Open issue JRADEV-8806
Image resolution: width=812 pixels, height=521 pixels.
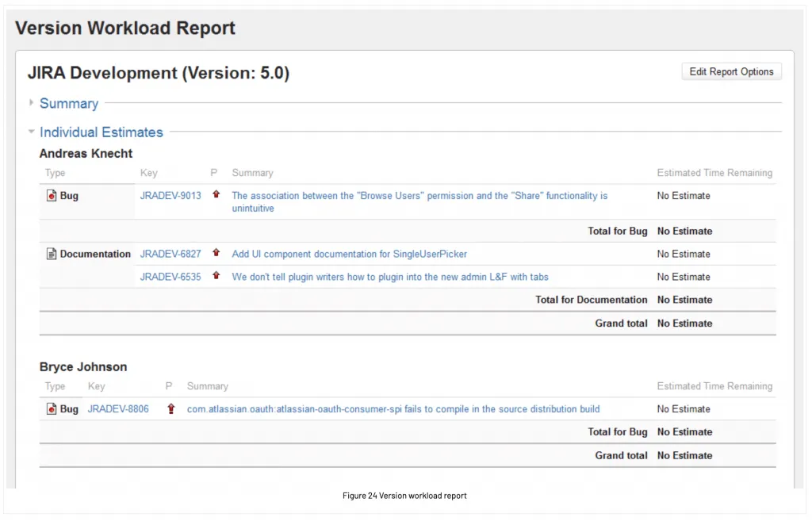118,408
